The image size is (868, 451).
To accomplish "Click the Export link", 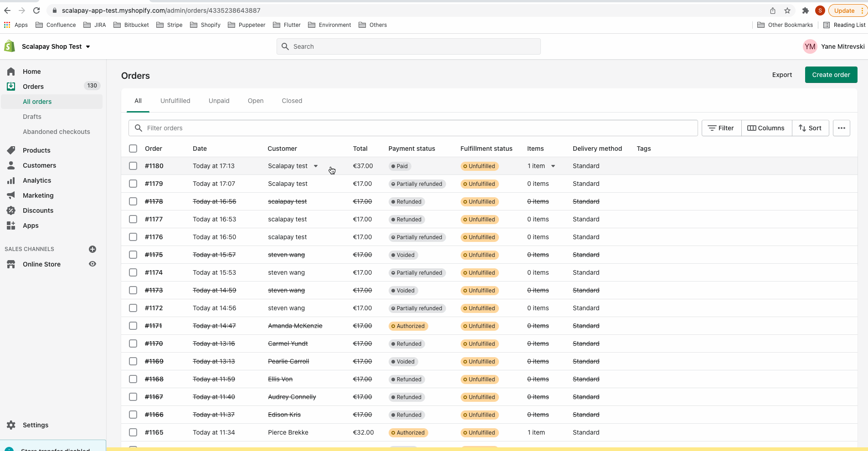I will pos(782,75).
